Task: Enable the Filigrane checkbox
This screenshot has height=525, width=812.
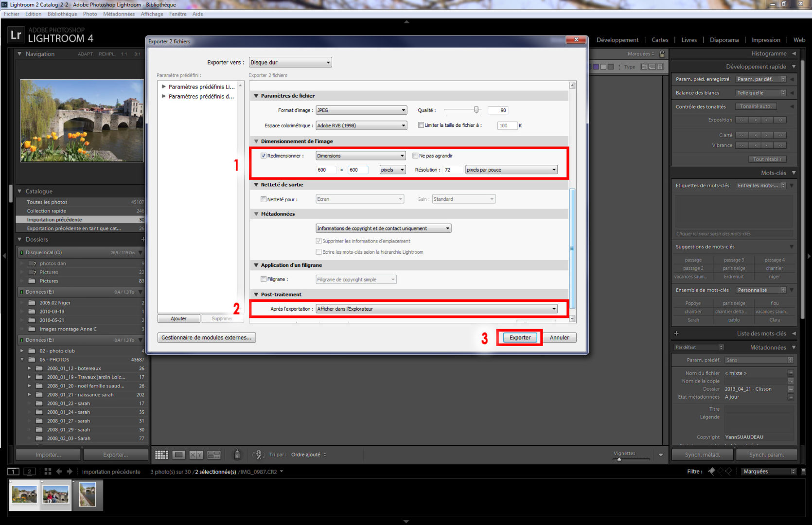Action: tap(264, 280)
